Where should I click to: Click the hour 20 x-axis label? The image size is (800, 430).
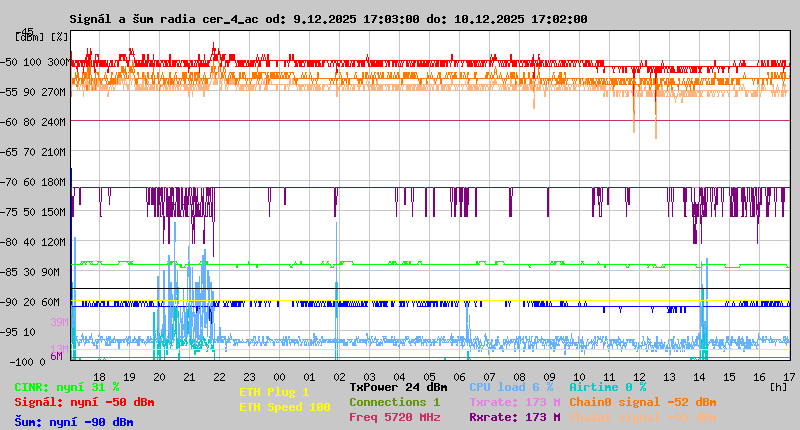[x=159, y=375]
